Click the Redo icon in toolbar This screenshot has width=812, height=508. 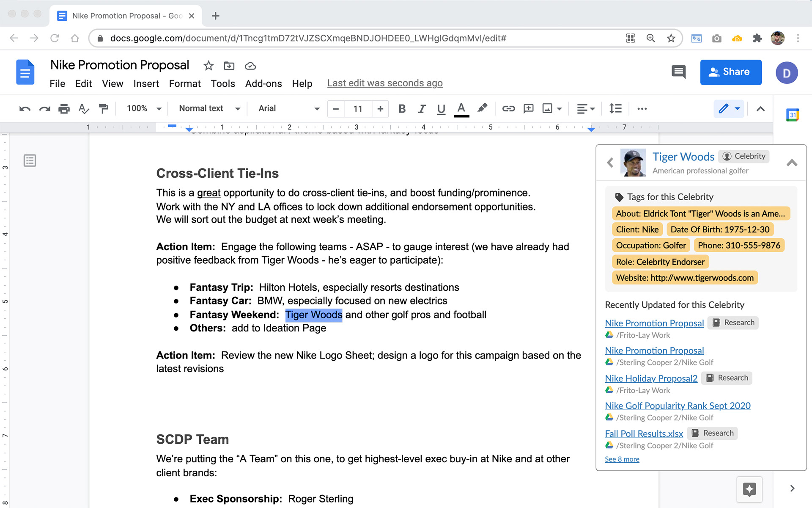(44, 109)
